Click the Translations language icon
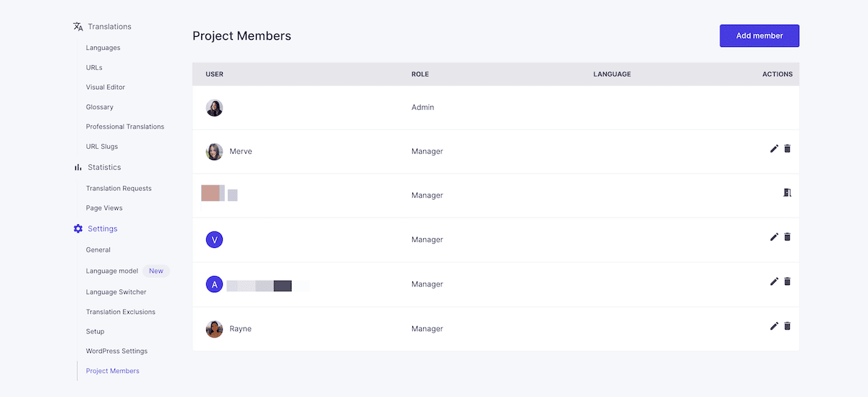This screenshot has height=397, width=868. (78, 27)
